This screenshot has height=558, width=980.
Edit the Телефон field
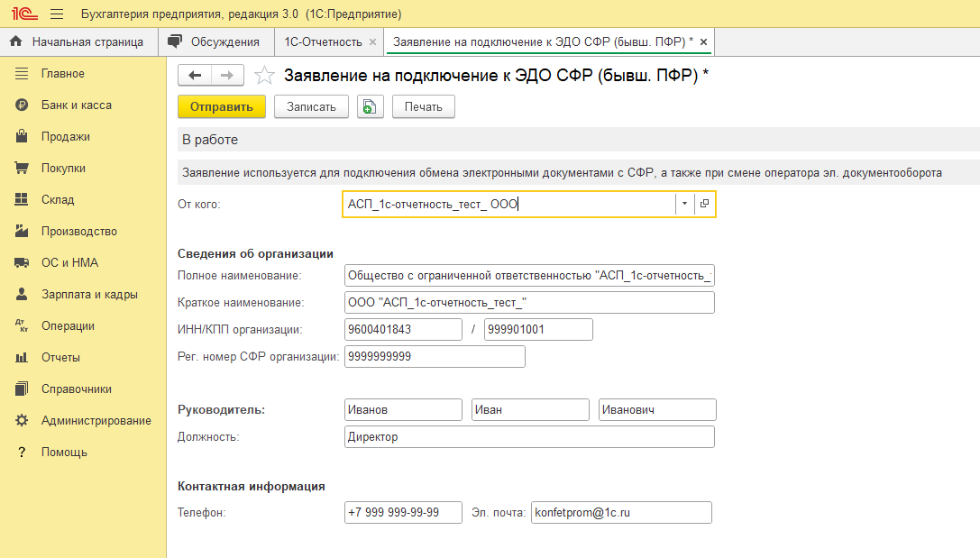coord(403,512)
